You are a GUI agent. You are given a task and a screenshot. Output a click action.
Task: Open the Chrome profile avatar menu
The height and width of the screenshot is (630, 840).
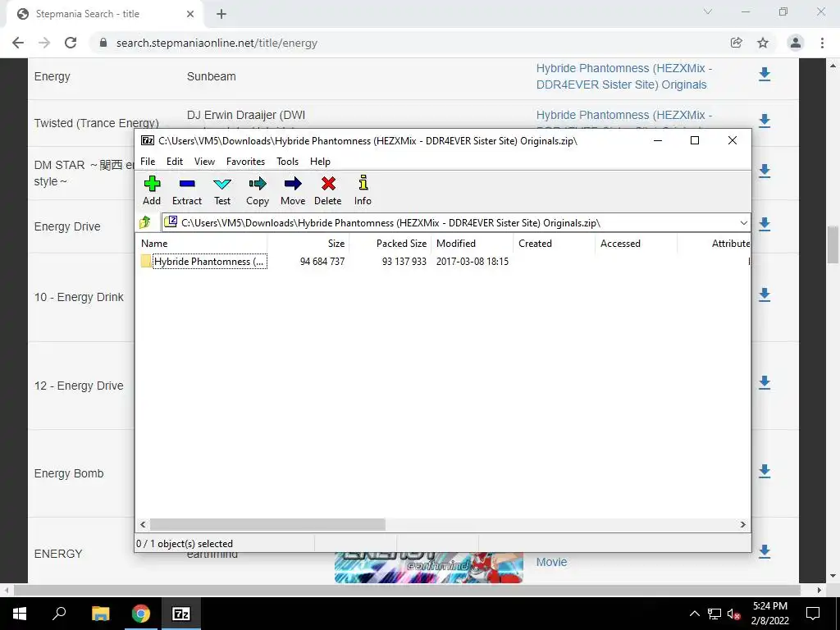click(x=796, y=43)
